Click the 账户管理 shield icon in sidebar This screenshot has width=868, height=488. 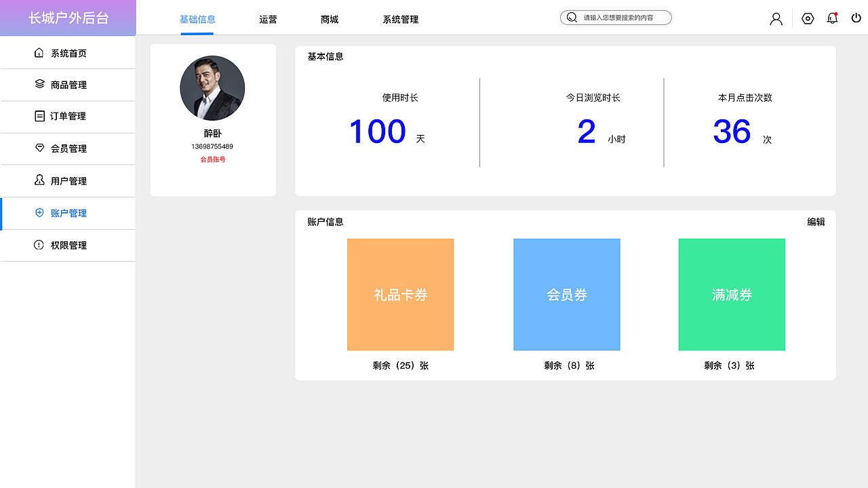point(39,213)
